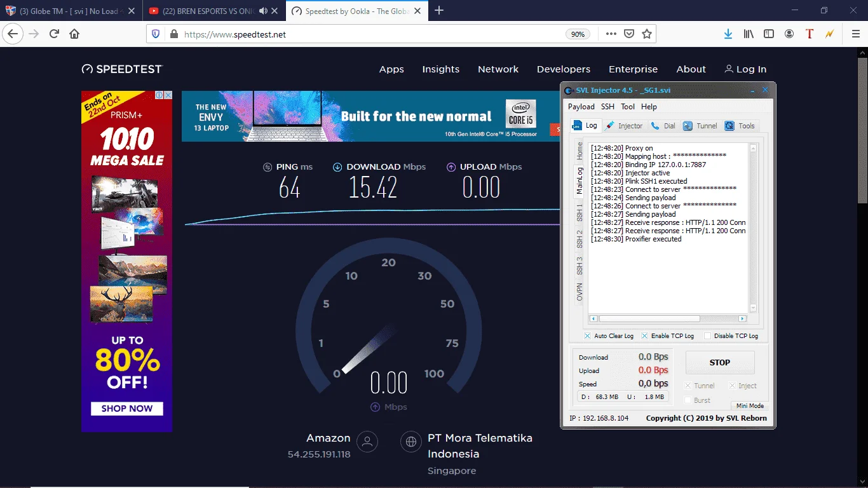Viewport: 868px width, 488px height.
Task: Open the tracking protection shield icon
Action: tap(156, 34)
